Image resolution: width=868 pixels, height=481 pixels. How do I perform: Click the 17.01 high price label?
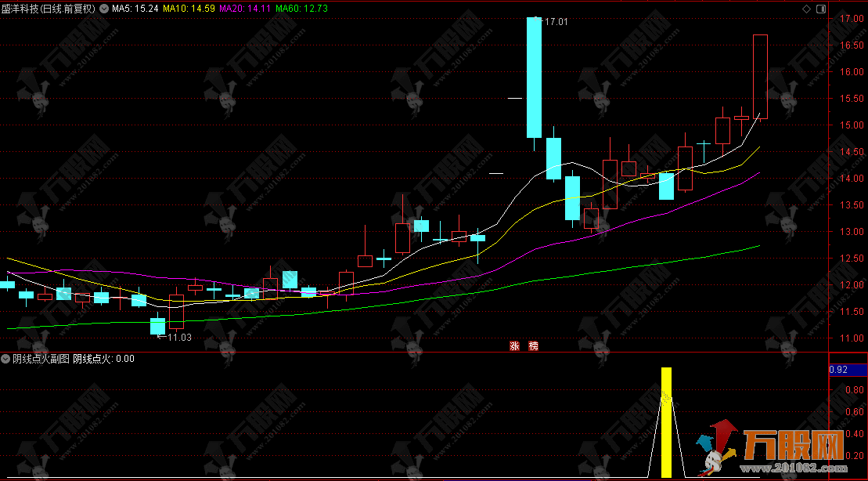[x=556, y=22]
